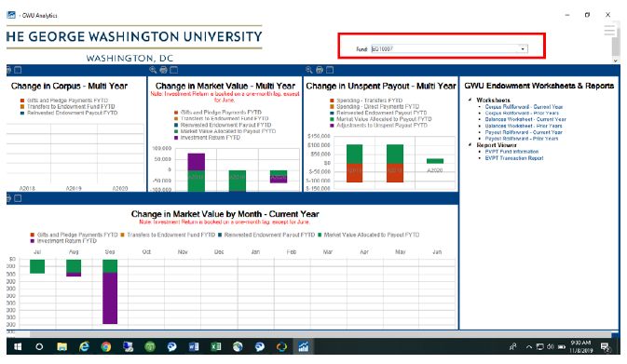Open Cortana search circle on taskbar
The image size is (627, 364).
(x=39, y=346)
